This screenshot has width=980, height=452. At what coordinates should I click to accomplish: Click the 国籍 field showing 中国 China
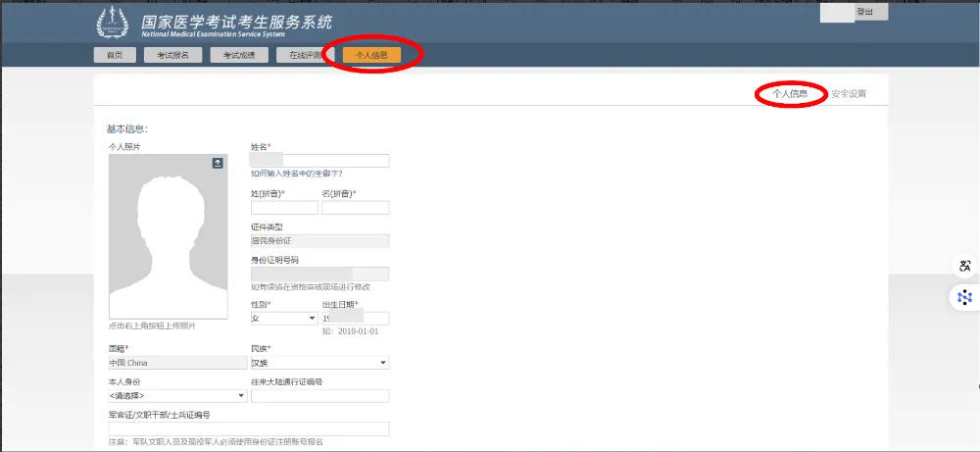[178, 363]
